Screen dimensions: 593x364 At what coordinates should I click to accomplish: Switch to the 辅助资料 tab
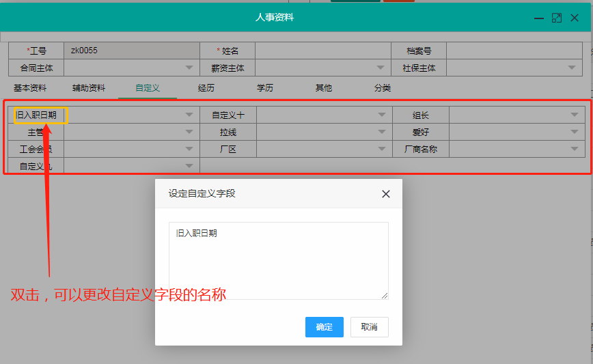(89, 88)
